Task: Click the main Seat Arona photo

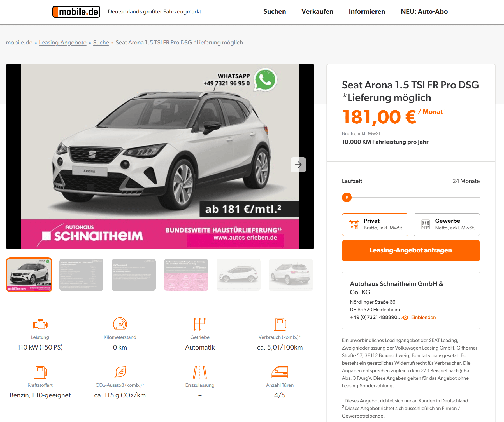Action: [160, 156]
